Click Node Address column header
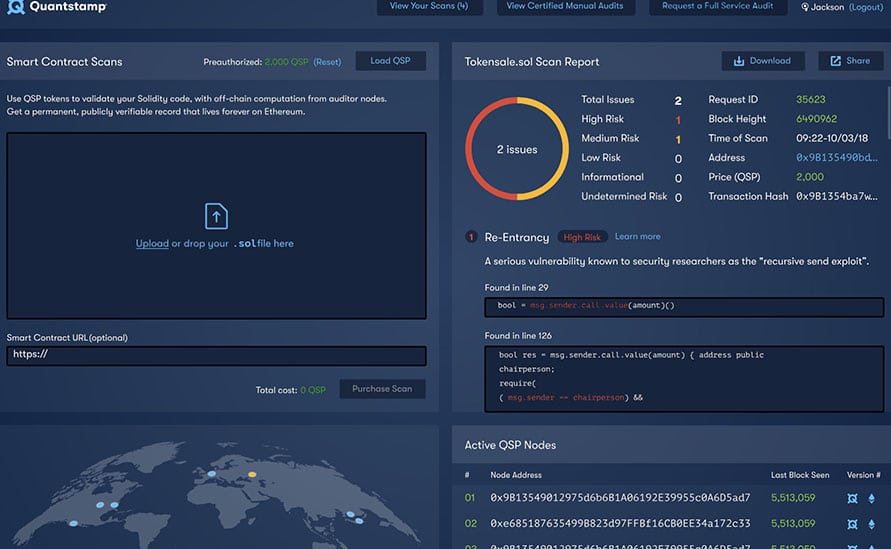This screenshot has width=891, height=549. coord(516,475)
